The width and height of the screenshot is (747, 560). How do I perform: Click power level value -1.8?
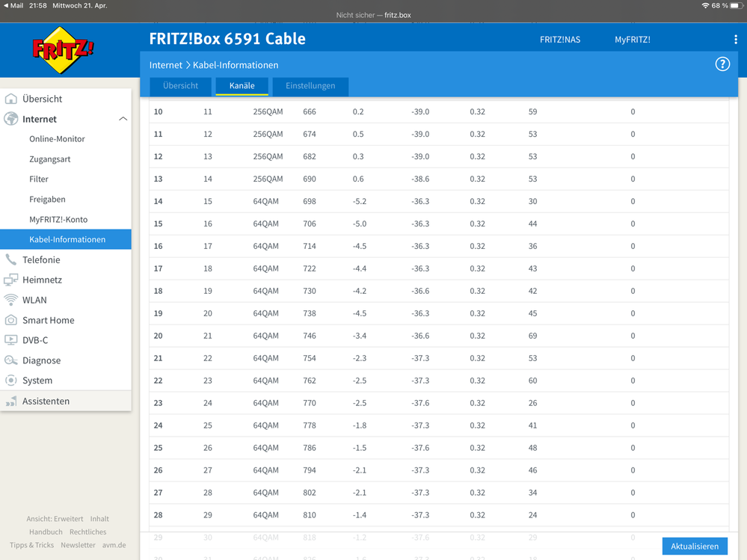click(360, 425)
